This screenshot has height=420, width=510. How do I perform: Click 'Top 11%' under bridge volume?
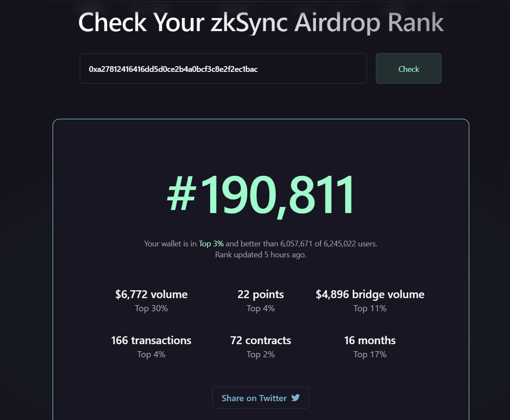370,308
